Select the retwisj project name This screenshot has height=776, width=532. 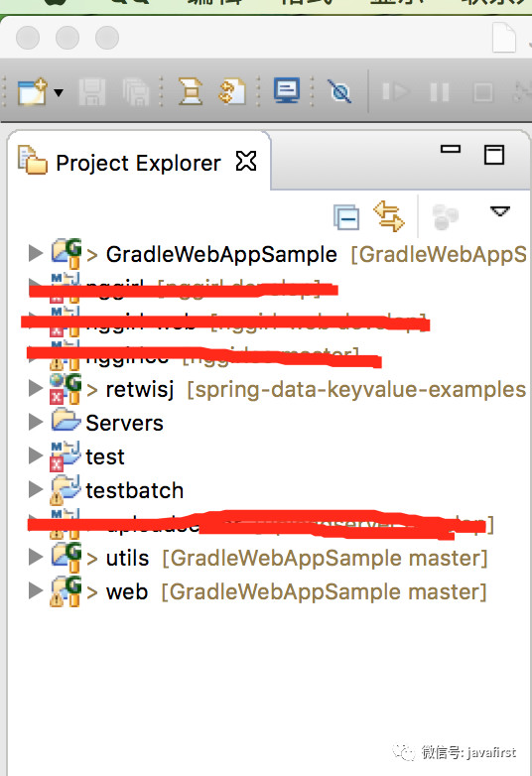[140, 389]
